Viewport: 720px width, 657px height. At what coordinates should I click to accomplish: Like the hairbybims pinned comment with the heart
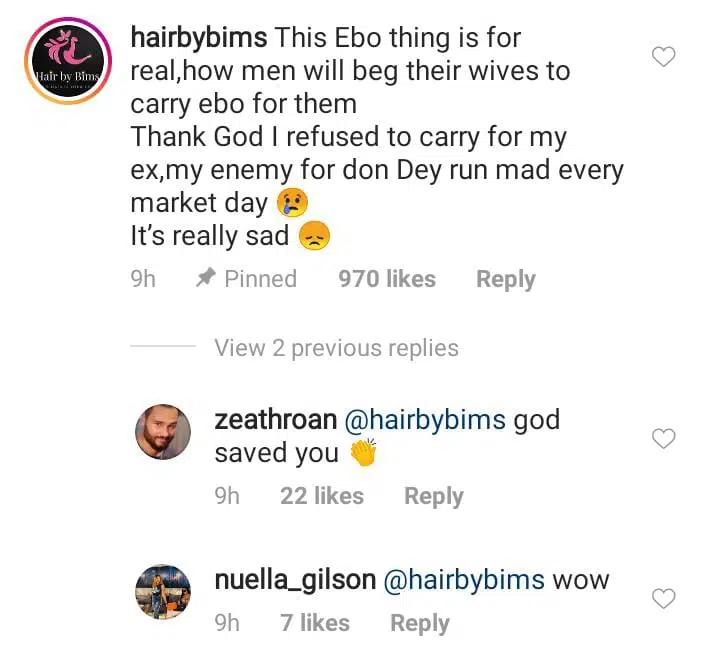[x=663, y=57]
